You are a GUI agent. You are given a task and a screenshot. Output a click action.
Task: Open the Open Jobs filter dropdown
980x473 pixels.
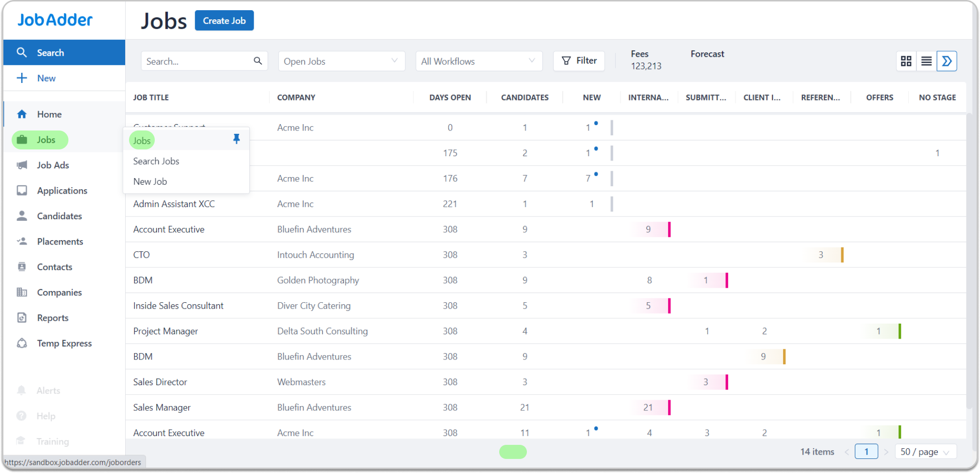coord(341,61)
